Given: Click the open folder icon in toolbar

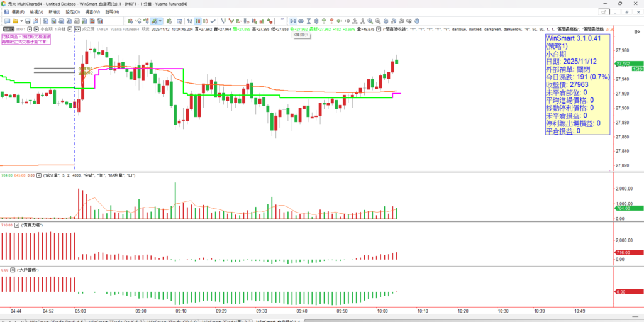Looking at the screenshot, I should click(14, 21).
